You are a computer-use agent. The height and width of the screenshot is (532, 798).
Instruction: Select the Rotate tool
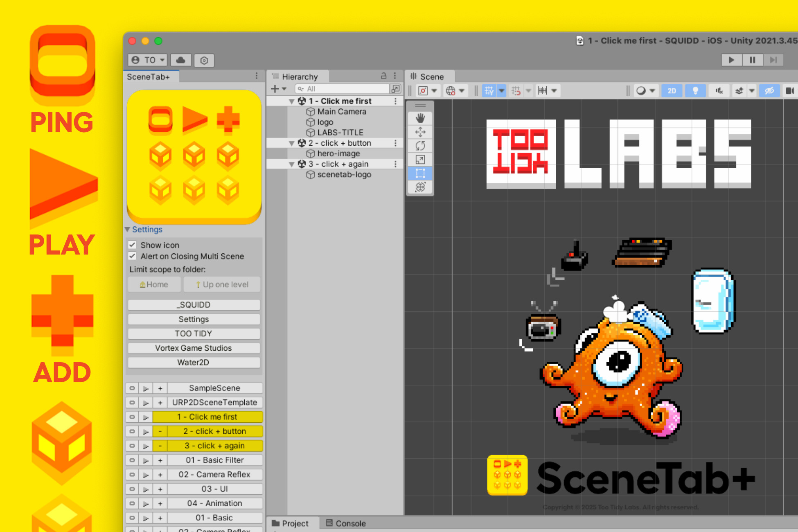click(x=419, y=146)
